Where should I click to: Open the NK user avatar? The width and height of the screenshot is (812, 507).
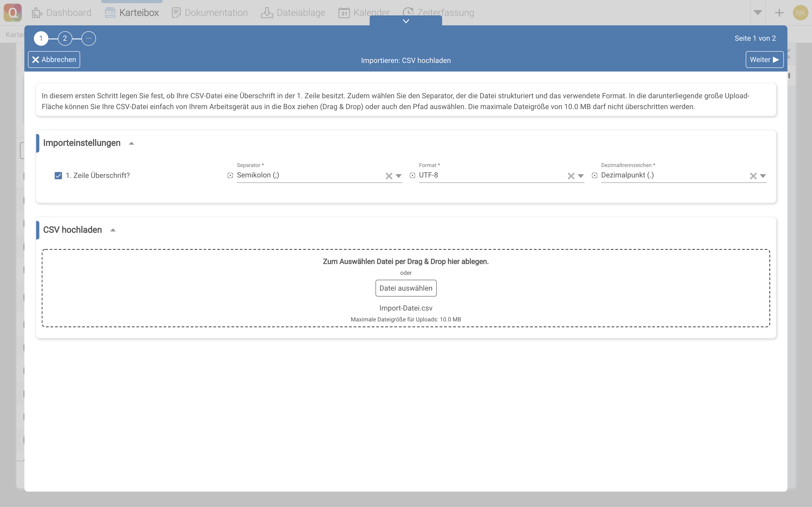[800, 13]
